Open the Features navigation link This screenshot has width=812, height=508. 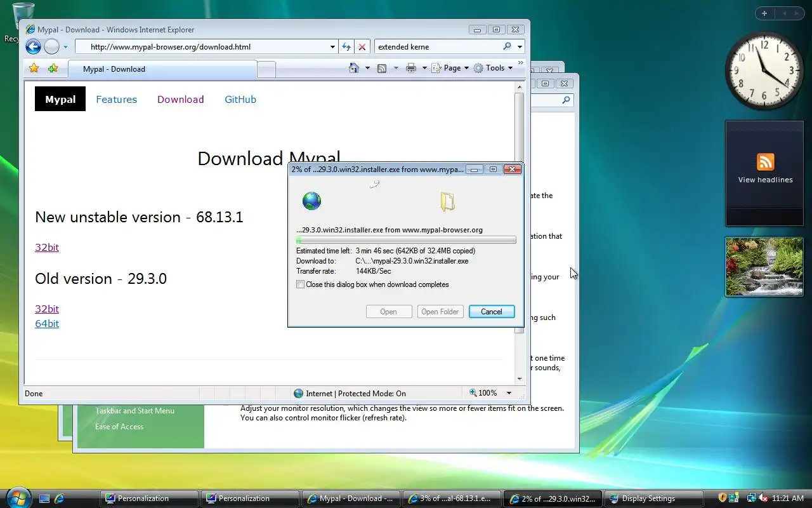click(116, 99)
